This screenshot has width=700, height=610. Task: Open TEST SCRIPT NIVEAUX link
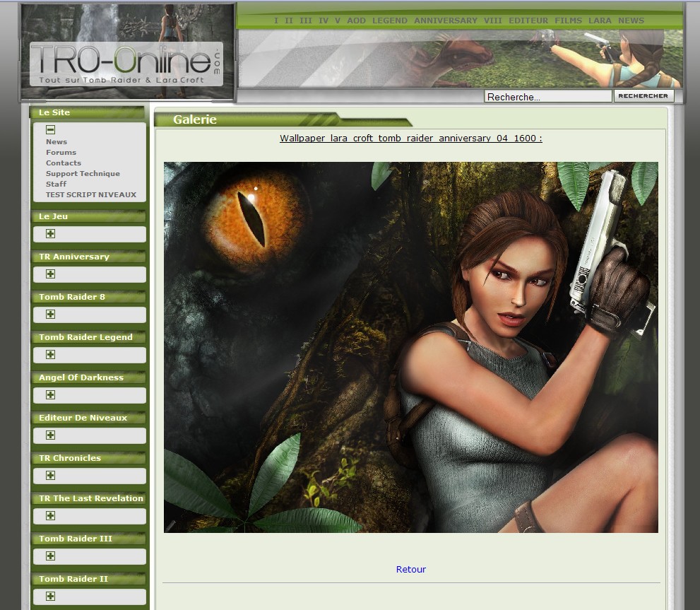(91, 195)
